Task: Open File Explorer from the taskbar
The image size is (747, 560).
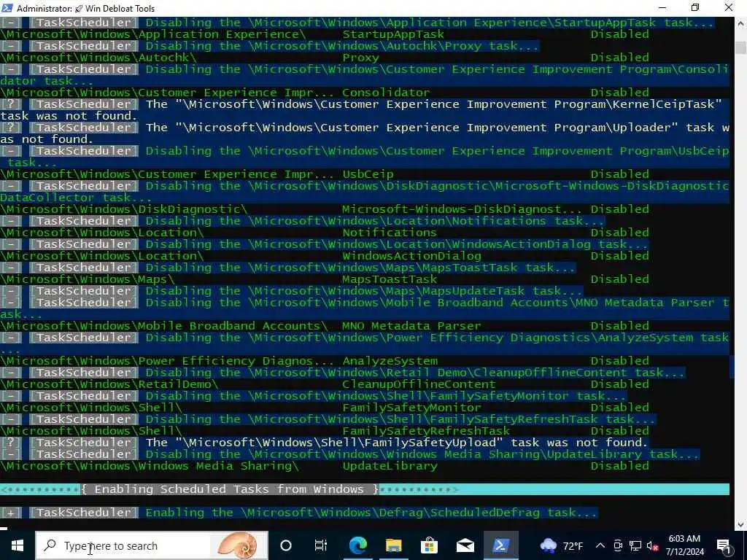Action: (393, 545)
